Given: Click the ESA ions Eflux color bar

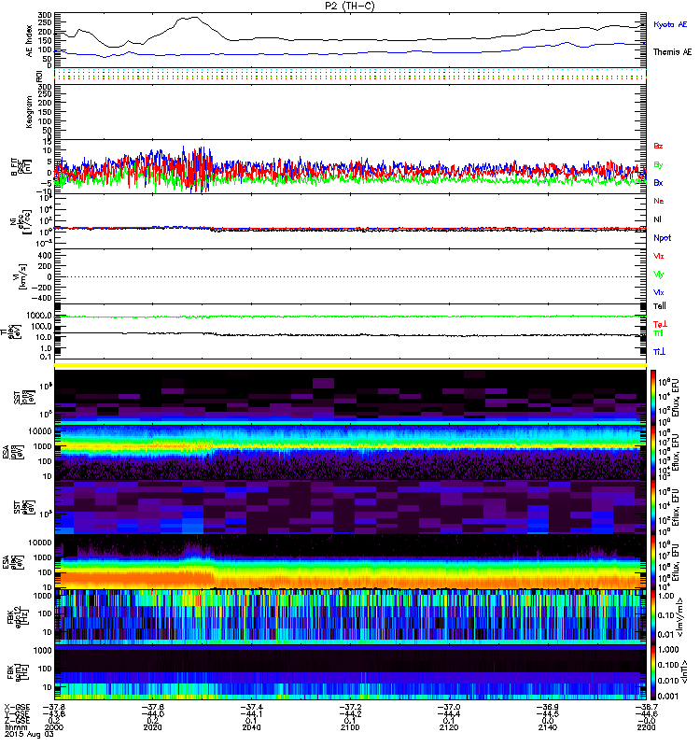Looking at the screenshot, I should tap(653, 452).
